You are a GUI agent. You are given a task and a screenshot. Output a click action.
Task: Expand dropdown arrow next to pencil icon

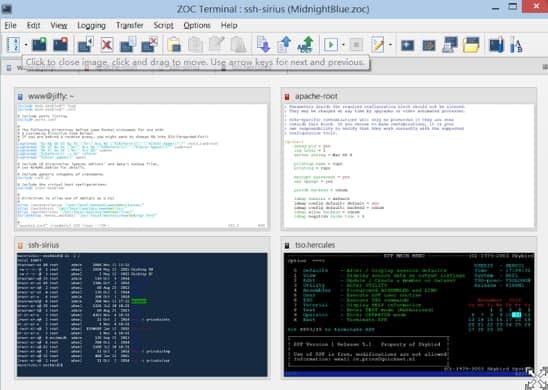pyautogui.click(x=390, y=45)
